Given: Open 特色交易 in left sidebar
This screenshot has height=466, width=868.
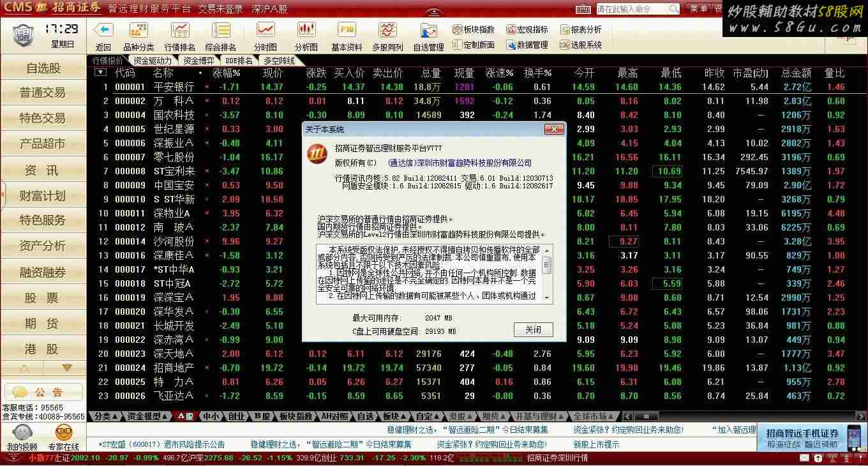Looking at the screenshot, I should pos(43,119).
